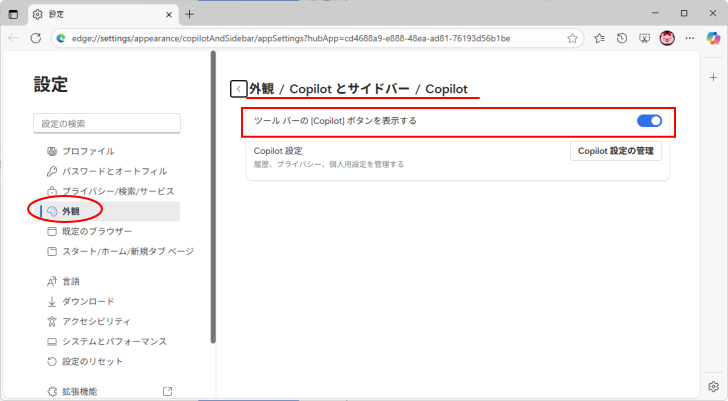Open the profile avatar picture
The image size is (728, 401).
pyautogui.click(x=667, y=38)
